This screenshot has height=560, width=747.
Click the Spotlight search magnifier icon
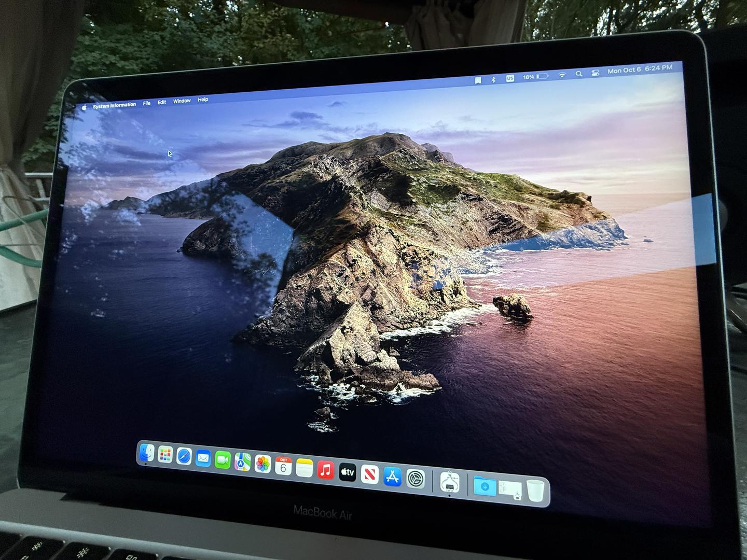coord(578,74)
